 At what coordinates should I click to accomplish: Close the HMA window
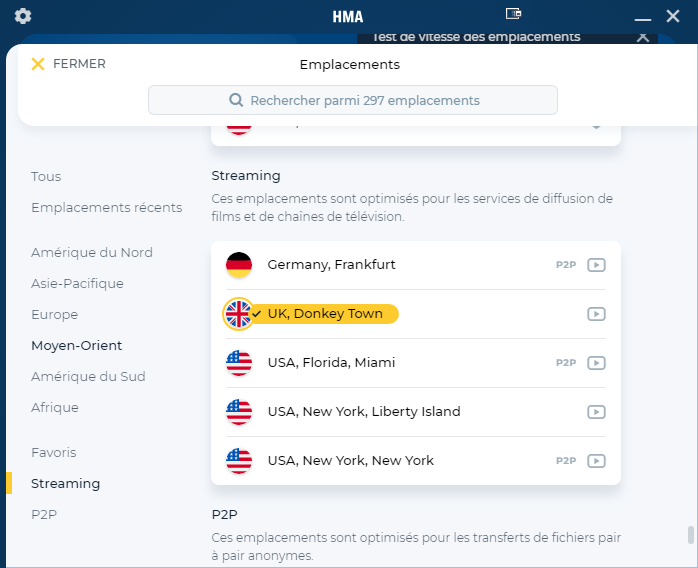pos(673,16)
